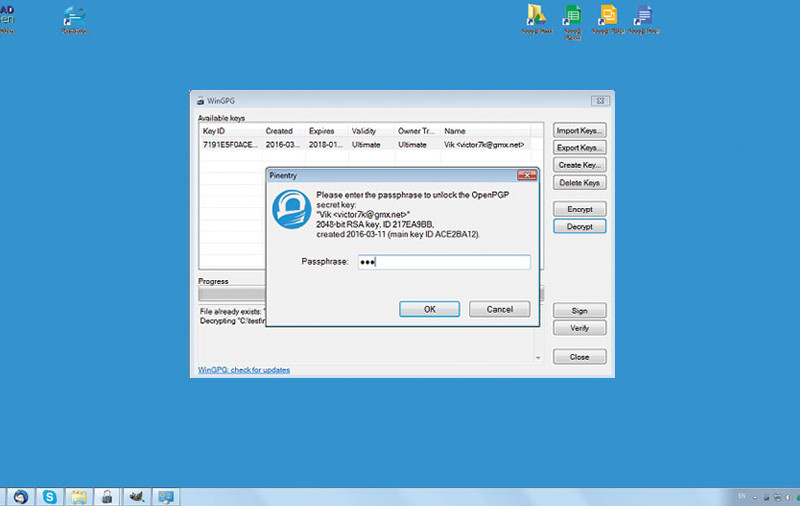Focus the Passphrase input field
Image resolution: width=800 pixels, height=506 pixels.
(444, 262)
